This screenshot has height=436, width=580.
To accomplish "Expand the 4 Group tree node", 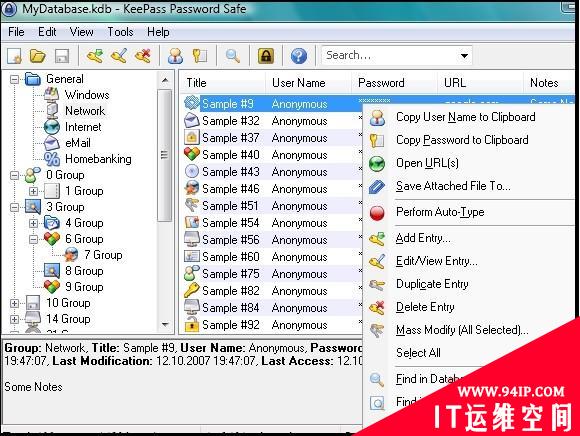I will (33, 223).
